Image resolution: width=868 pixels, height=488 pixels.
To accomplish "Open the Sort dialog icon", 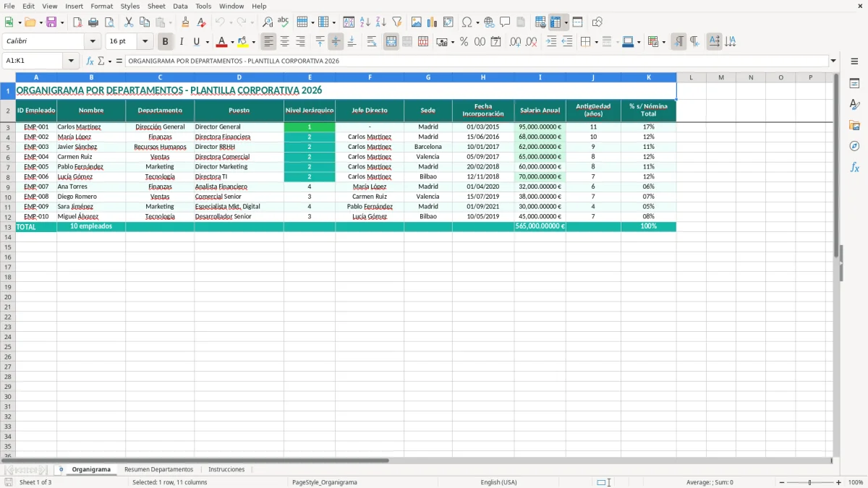I will (x=349, y=22).
